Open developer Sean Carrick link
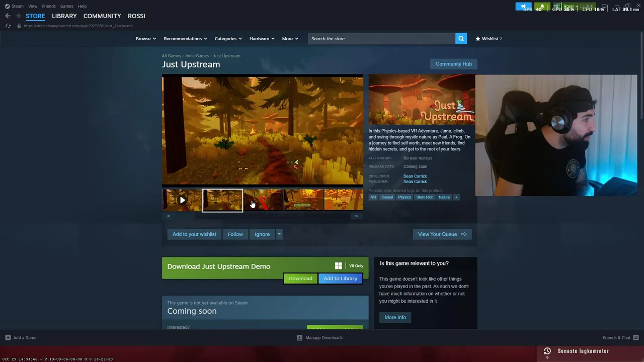Viewport: 644px width, 362px height. tap(415, 176)
